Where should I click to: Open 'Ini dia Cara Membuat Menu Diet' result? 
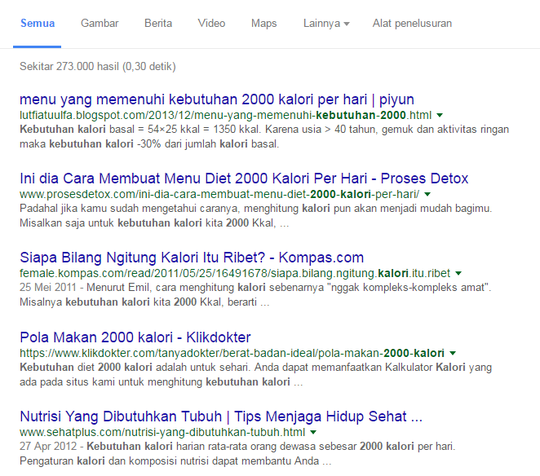pos(244,178)
